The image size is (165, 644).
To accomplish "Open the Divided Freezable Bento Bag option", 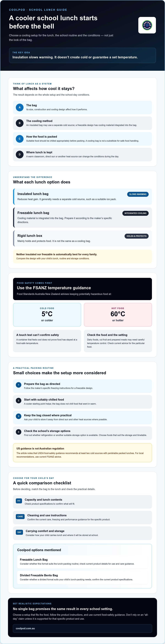I will [82, 577].
